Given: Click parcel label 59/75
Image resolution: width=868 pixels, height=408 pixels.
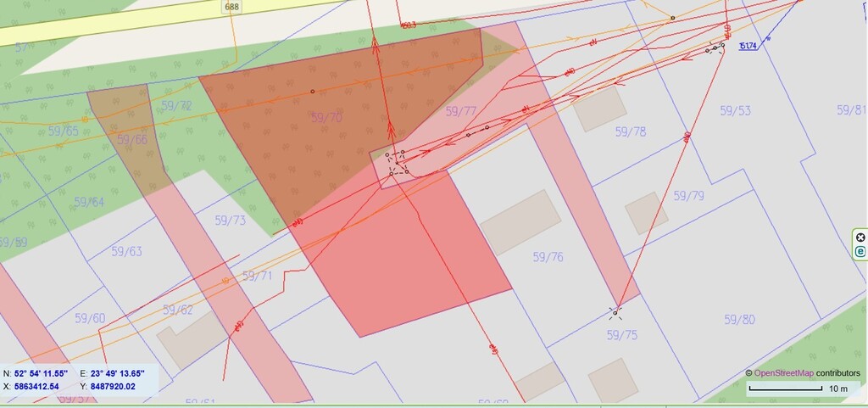Looking at the screenshot, I should tap(621, 335).
